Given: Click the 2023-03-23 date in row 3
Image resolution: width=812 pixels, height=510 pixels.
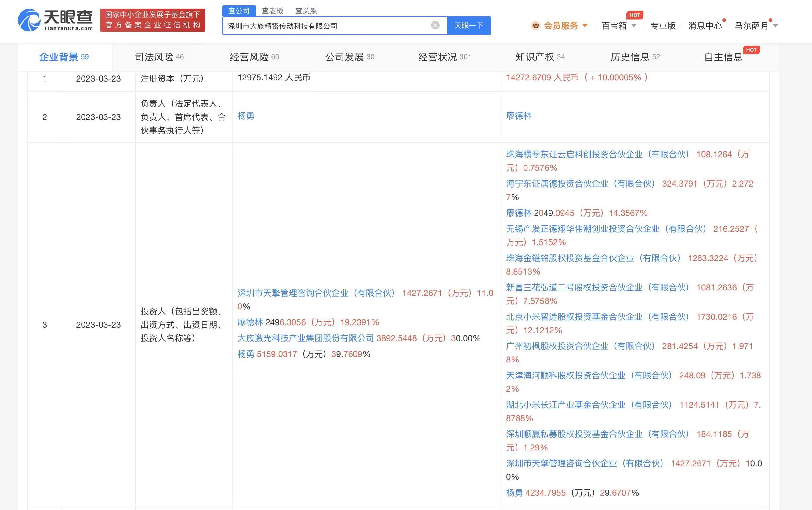Looking at the screenshot, I should pyautogui.click(x=98, y=325).
